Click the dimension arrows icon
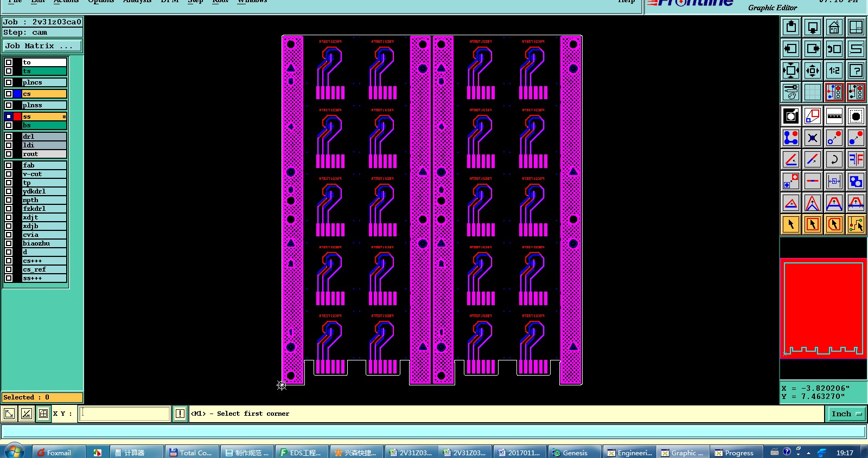The image size is (868, 458). point(834,181)
